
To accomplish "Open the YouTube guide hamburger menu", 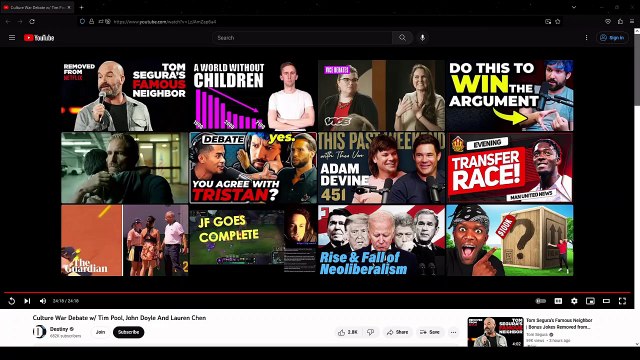I will click(x=12, y=38).
